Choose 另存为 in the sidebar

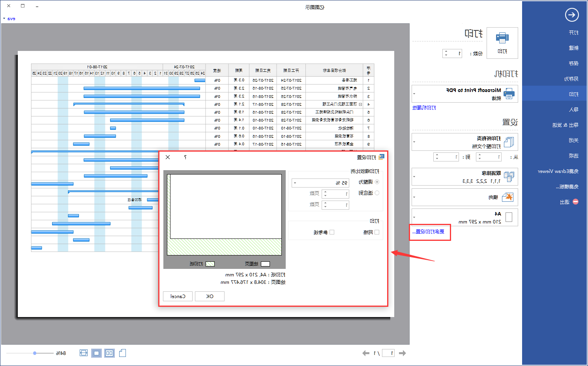coord(571,79)
